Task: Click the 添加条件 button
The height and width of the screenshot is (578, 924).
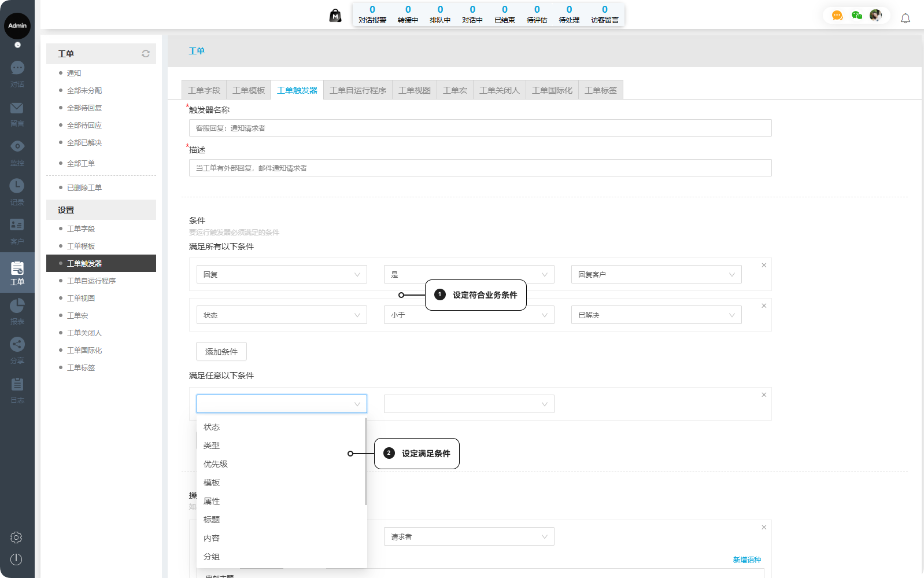Action: [x=221, y=352]
